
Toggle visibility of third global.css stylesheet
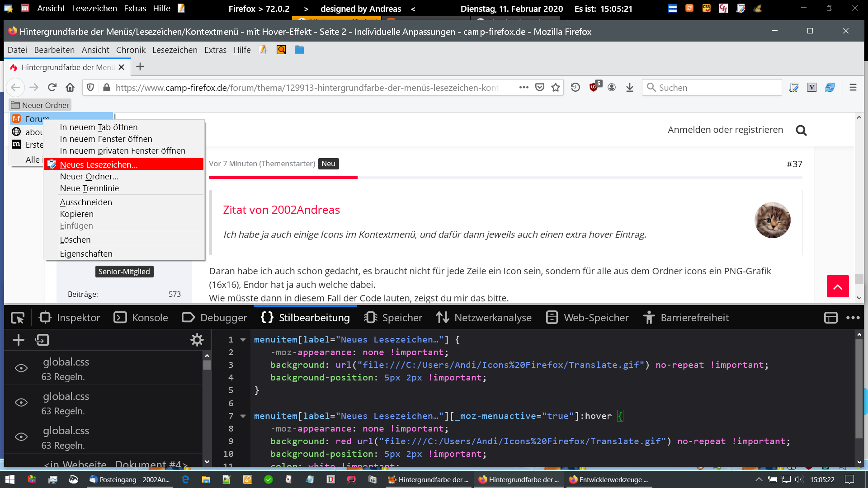tap(21, 437)
